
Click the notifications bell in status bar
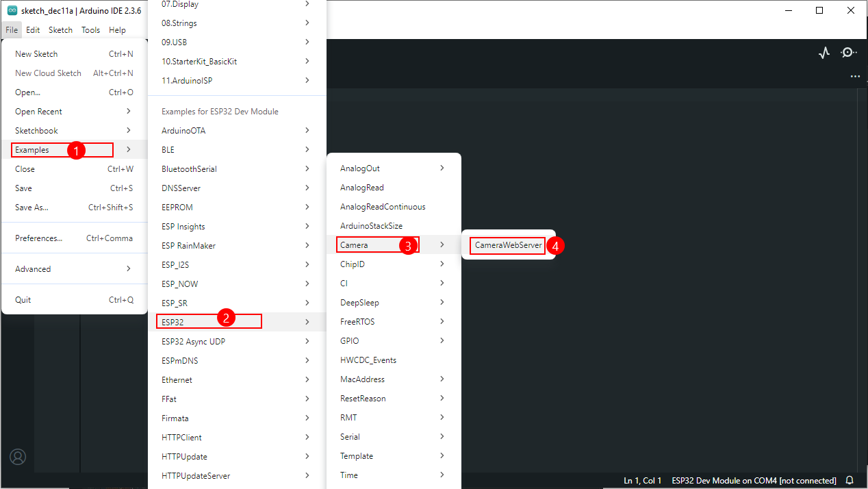pos(850,481)
